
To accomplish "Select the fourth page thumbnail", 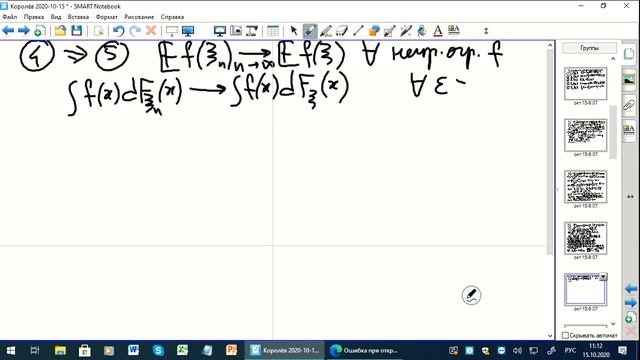I will (585, 238).
